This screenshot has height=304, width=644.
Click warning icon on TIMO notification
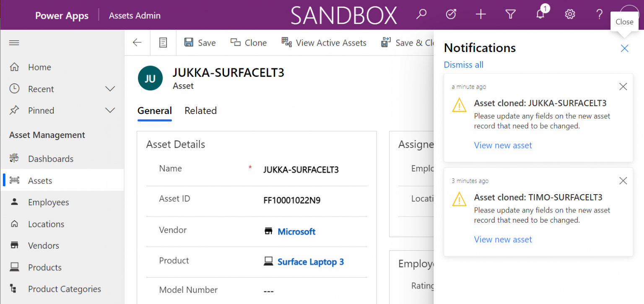click(x=459, y=199)
